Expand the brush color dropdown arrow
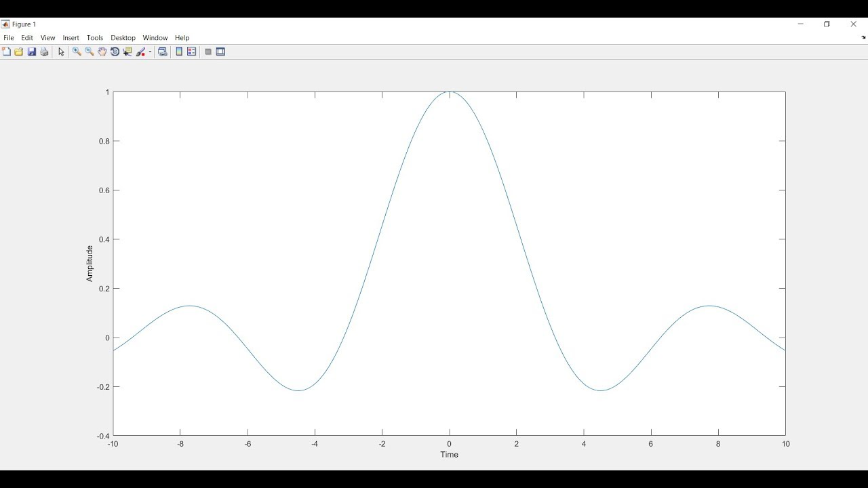Viewport: 868px width, 488px height. 150,52
